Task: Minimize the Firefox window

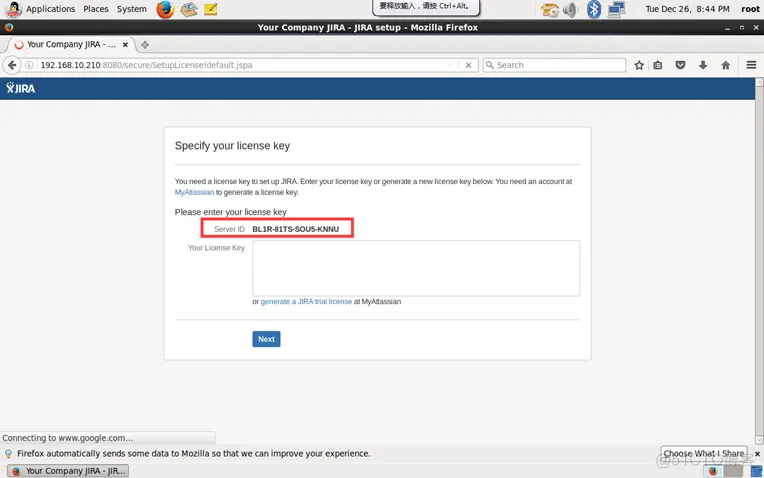Action: 727,28
